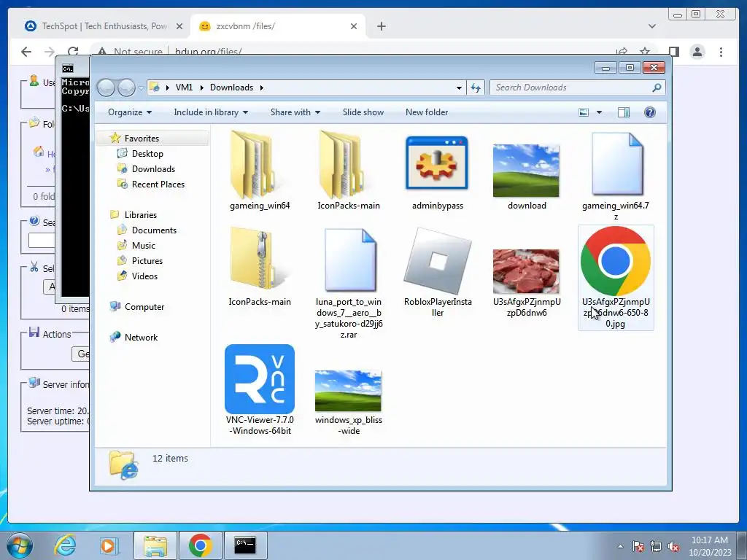Image resolution: width=747 pixels, height=560 pixels.
Task: Select Libraries in navigation pane
Action: click(141, 215)
